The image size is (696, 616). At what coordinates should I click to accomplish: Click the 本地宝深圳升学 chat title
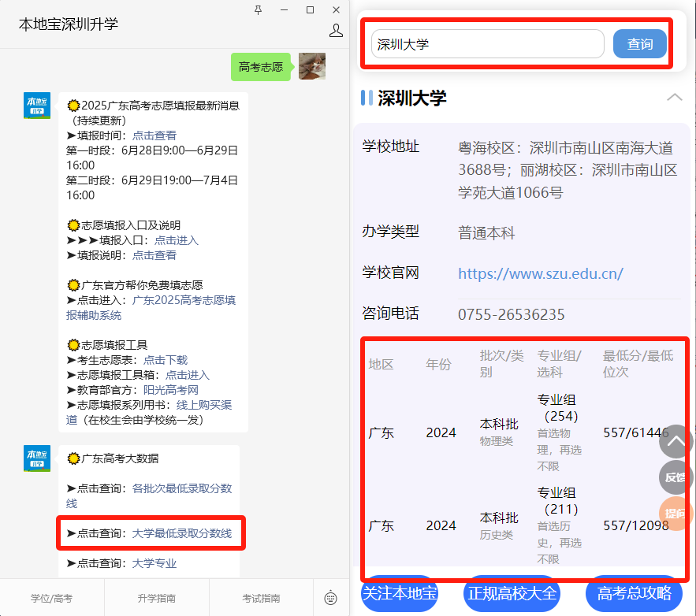(x=69, y=24)
